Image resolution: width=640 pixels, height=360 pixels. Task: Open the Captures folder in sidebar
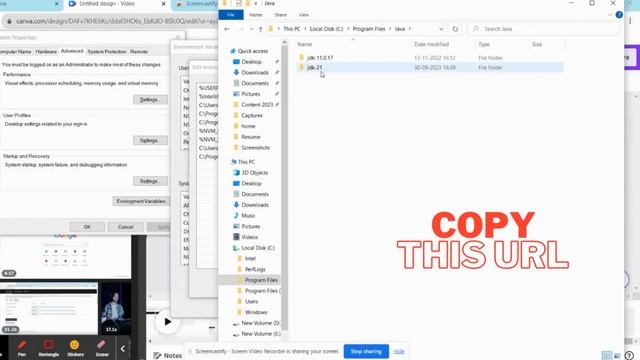coord(251,116)
